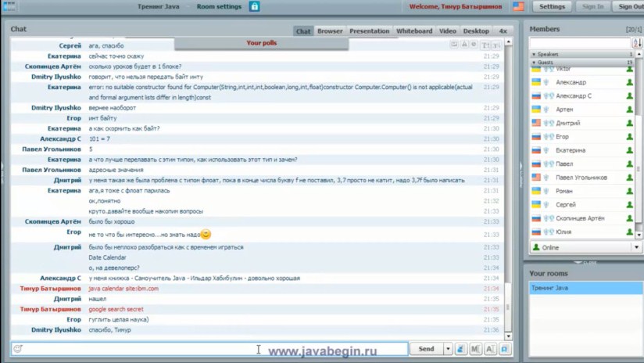Switch to the Presentation tab
The height and width of the screenshot is (363, 644).
click(369, 31)
